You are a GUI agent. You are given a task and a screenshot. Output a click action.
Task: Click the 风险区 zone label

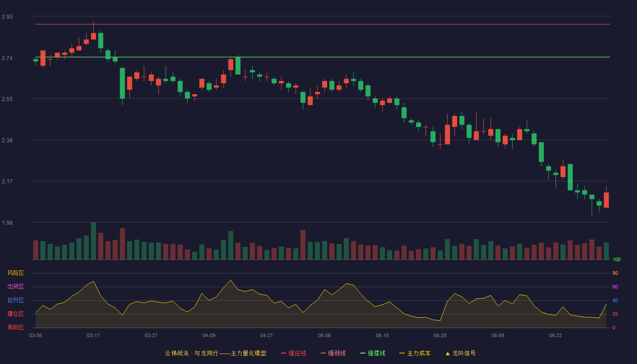pos(15,273)
